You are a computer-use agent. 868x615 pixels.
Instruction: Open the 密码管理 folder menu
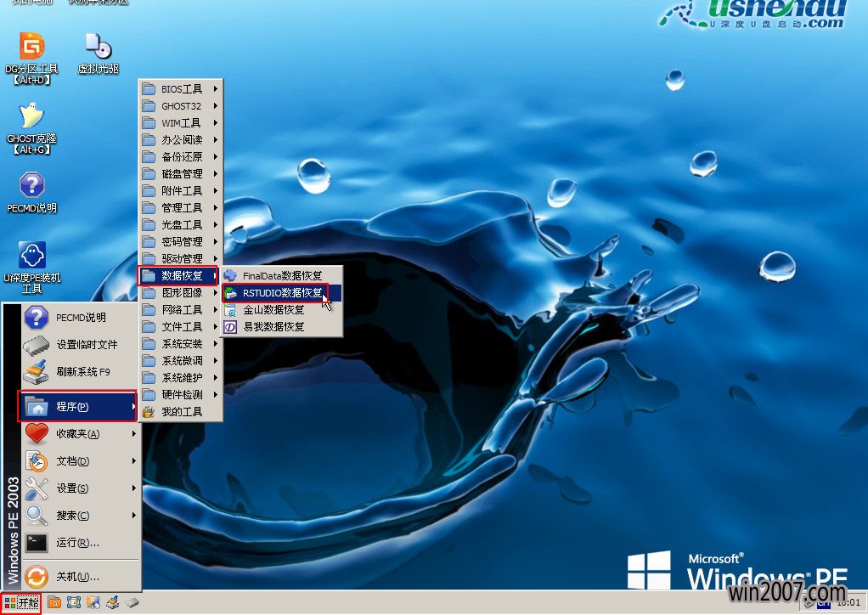180,242
